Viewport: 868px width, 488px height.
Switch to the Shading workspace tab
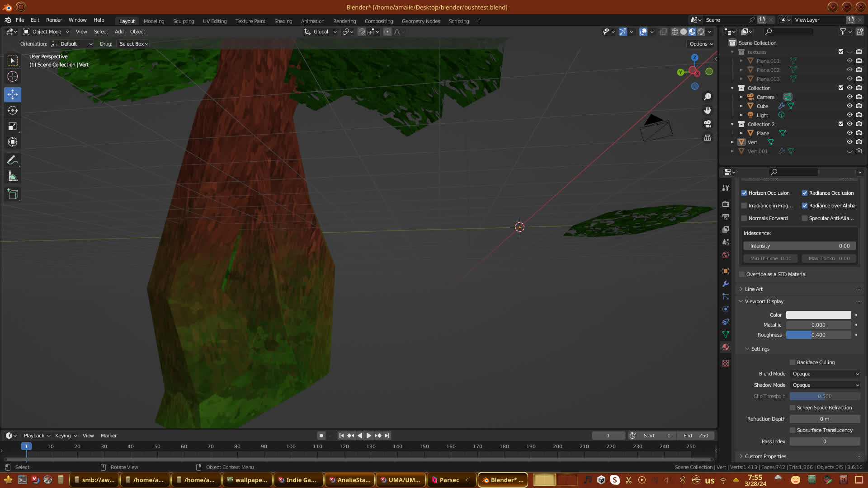(283, 21)
